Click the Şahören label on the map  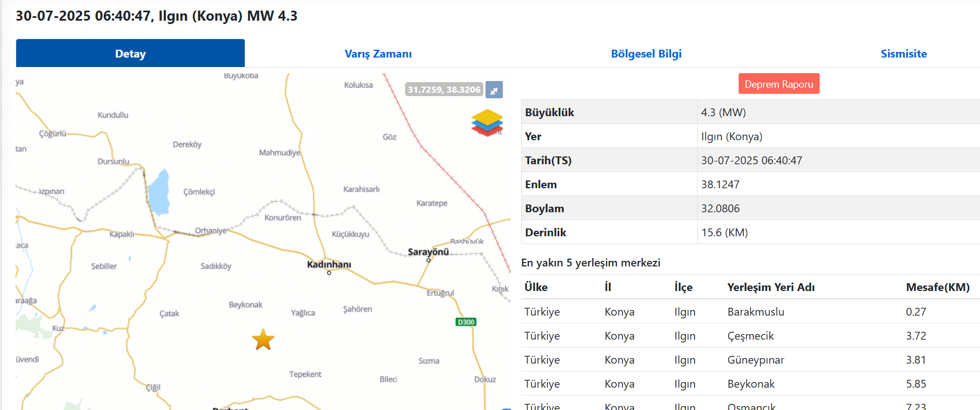(x=358, y=309)
